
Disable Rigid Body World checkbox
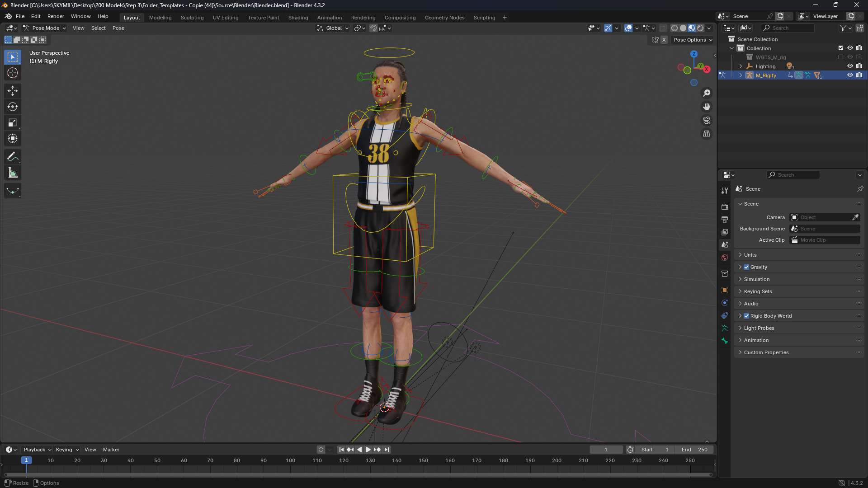(746, 316)
